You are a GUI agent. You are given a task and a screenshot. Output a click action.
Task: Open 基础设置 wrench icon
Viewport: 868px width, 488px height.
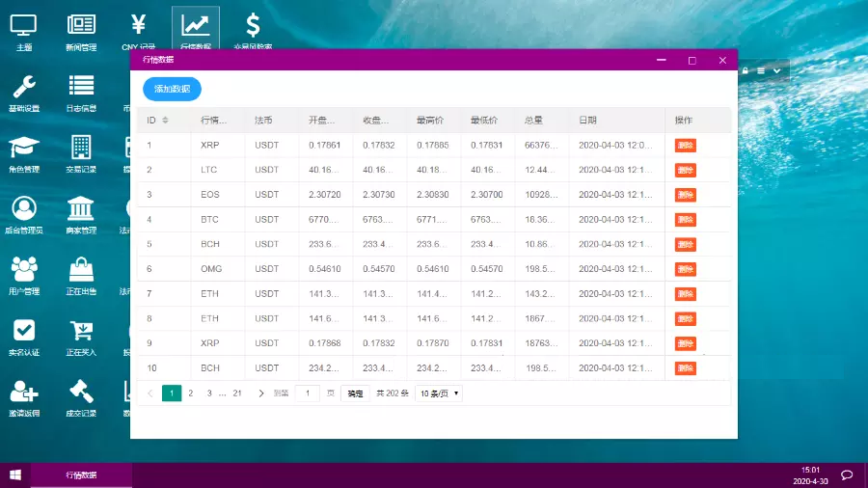tap(24, 90)
